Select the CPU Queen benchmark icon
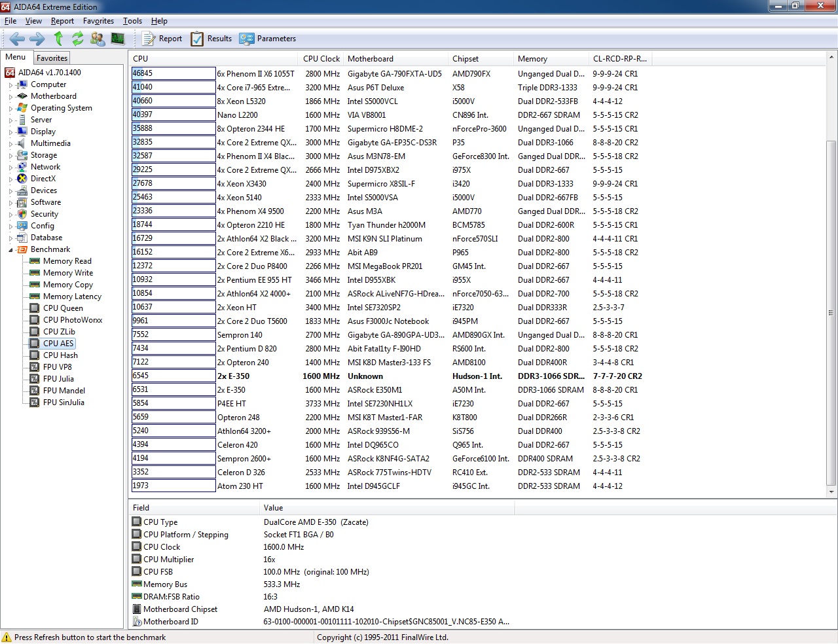This screenshot has width=838, height=644. 35,308
